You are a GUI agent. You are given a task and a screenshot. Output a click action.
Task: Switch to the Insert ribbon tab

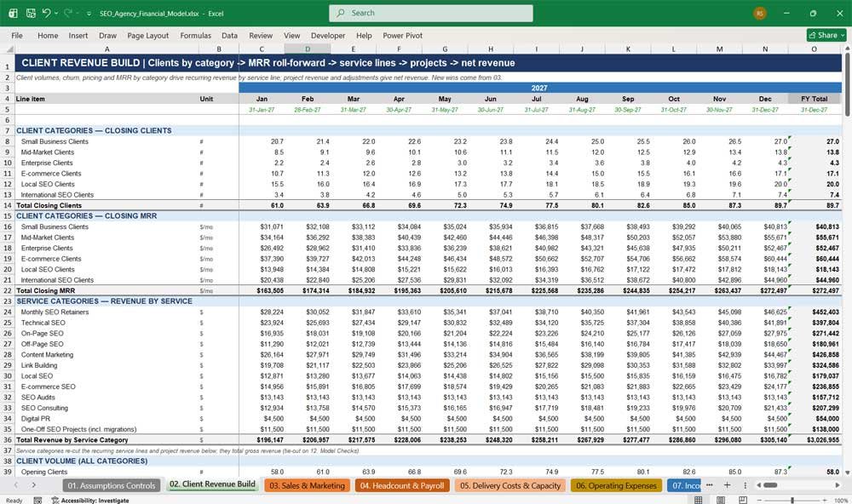(x=78, y=35)
